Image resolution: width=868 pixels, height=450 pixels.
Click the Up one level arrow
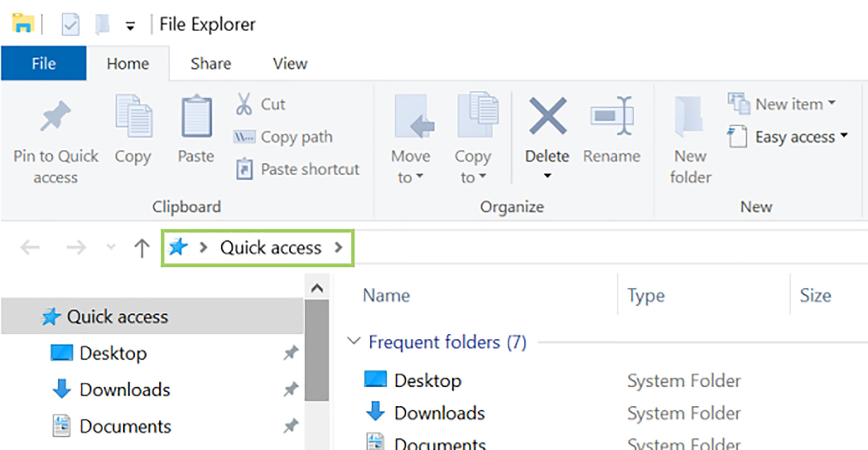[x=141, y=248]
